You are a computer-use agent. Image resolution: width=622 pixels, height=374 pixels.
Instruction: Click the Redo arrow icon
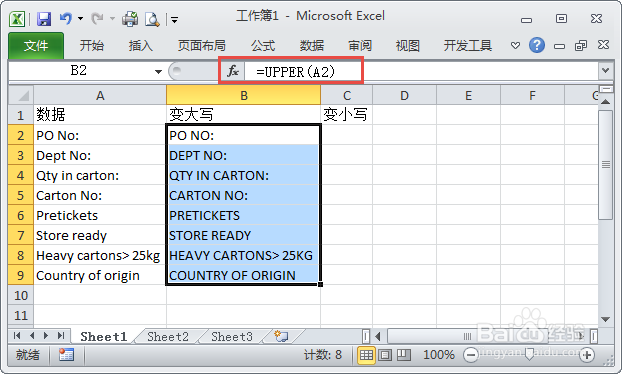coord(97,18)
